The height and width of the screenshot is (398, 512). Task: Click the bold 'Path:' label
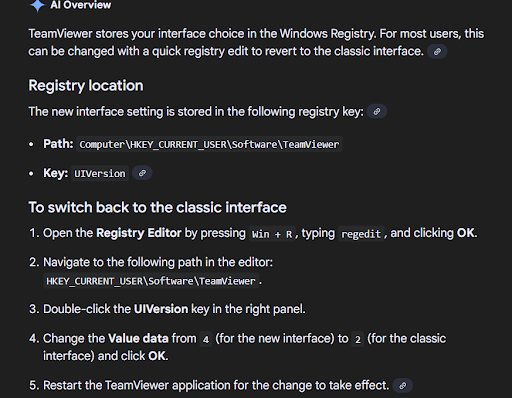tap(58, 144)
